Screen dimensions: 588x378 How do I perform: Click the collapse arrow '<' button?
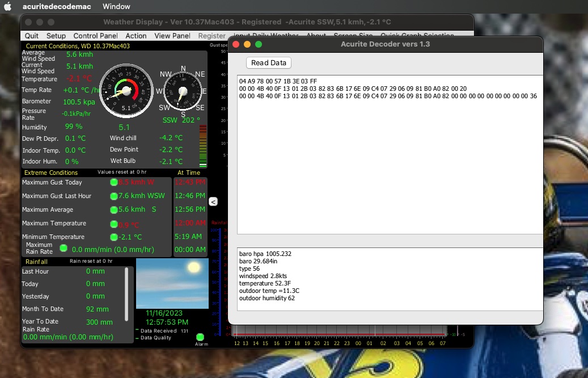click(x=213, y=201)
